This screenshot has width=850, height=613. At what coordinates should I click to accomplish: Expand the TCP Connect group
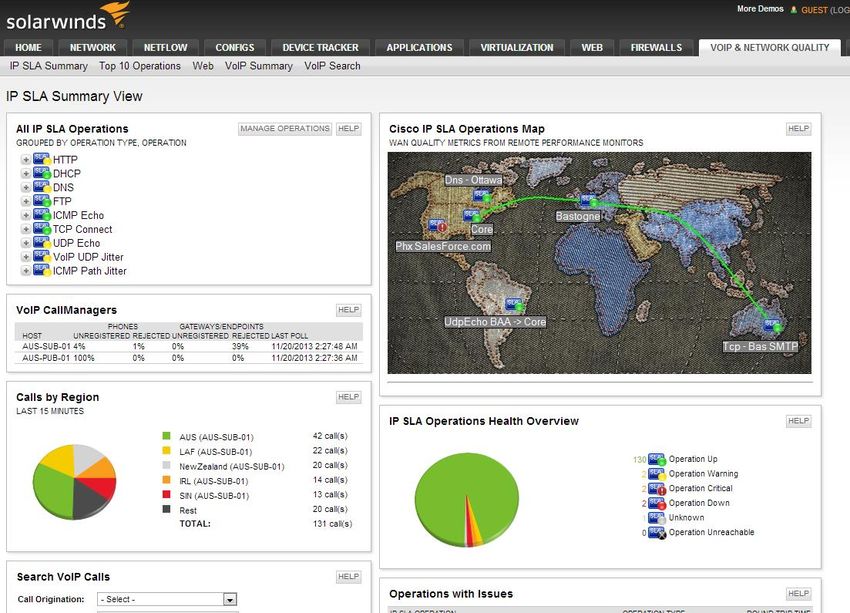[25, 229]
